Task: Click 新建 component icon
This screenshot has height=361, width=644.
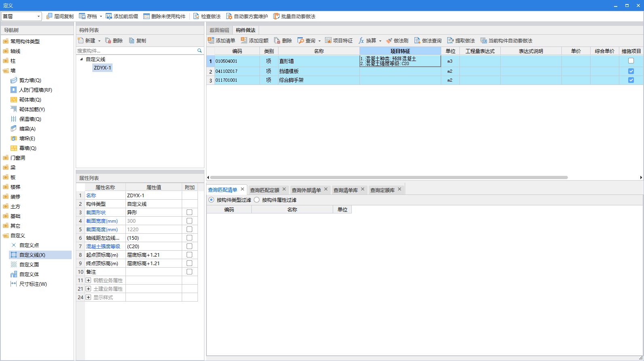Action: pos(81,40)
